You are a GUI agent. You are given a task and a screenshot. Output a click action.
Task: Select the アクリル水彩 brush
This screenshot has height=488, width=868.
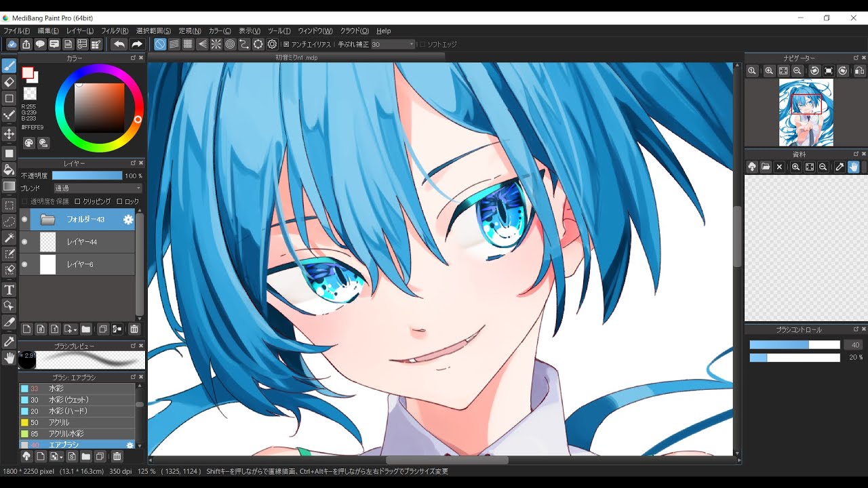[x=77, y=433]
